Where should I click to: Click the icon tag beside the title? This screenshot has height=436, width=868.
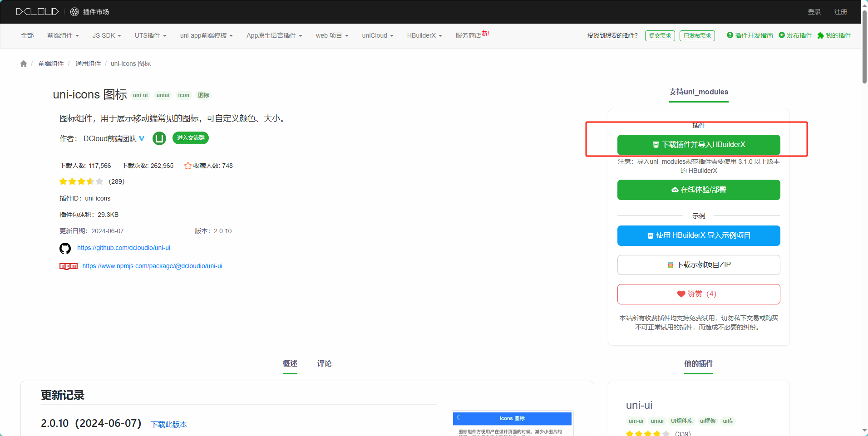pos(183,95)
